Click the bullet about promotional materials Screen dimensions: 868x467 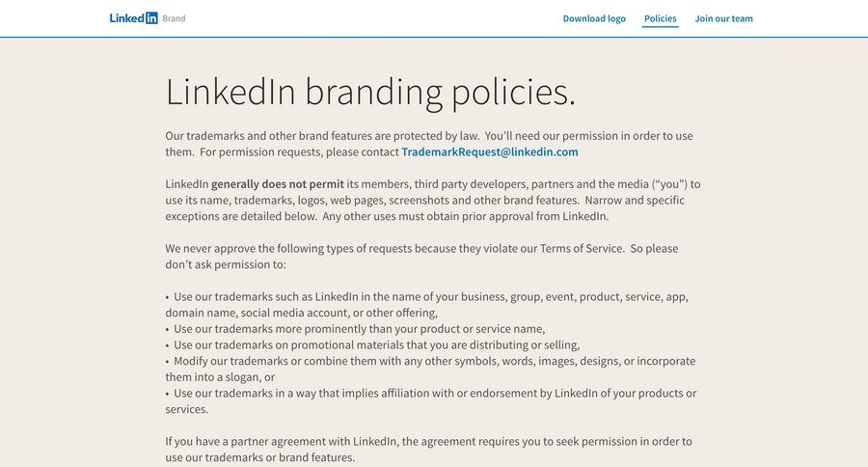376,345
